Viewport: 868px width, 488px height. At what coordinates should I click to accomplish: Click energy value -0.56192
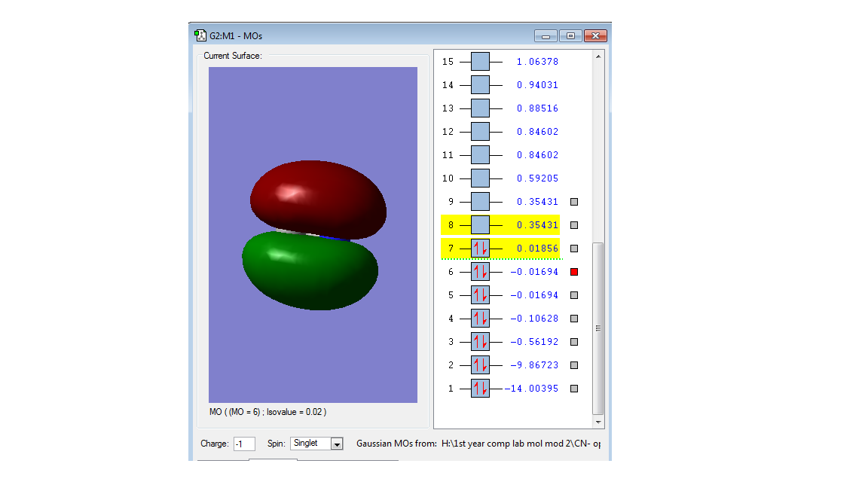coord(534,341)
